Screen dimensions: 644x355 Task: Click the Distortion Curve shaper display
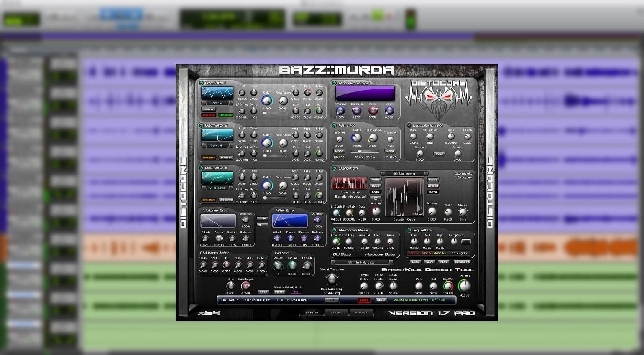[404, 198]
